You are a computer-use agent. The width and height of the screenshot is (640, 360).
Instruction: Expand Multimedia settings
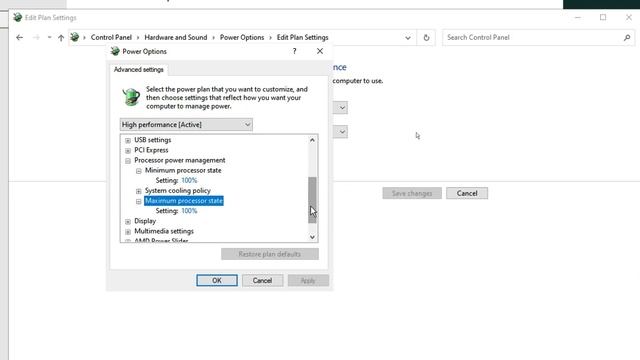coord(128,231)
